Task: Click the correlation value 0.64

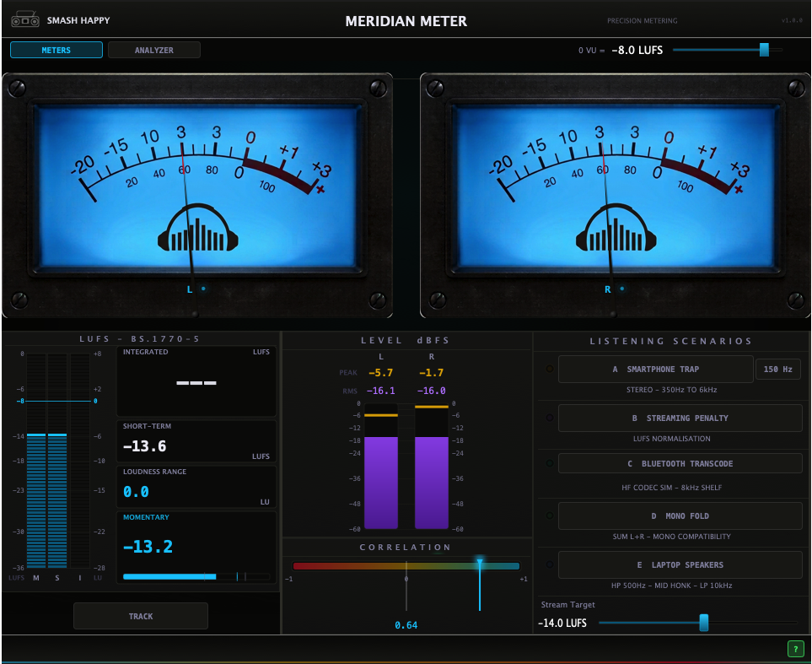Action: (406, 625)
